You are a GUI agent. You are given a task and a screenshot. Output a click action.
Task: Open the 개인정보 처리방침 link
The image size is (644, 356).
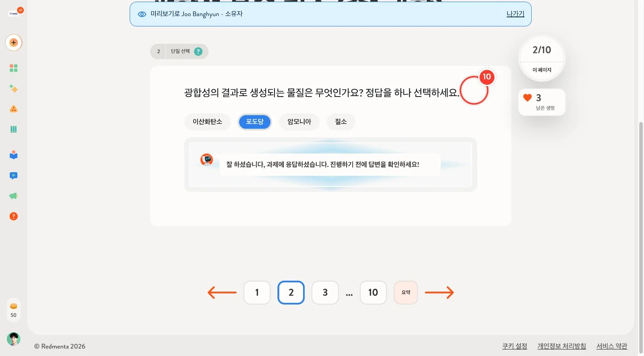(561, 346)
